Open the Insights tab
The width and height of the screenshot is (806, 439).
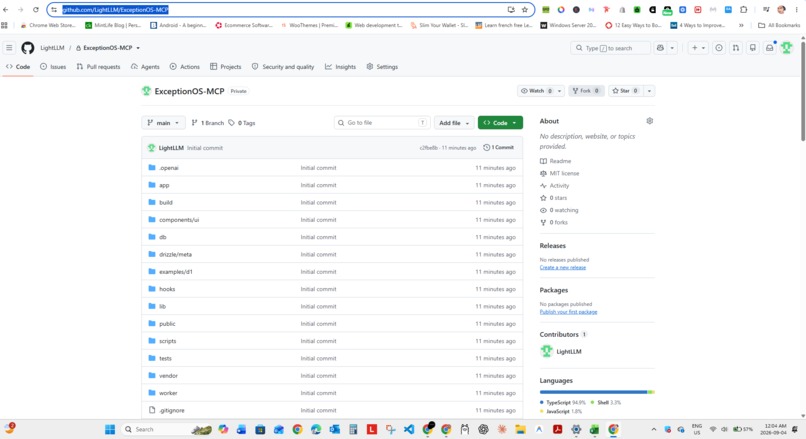[340, 67]
